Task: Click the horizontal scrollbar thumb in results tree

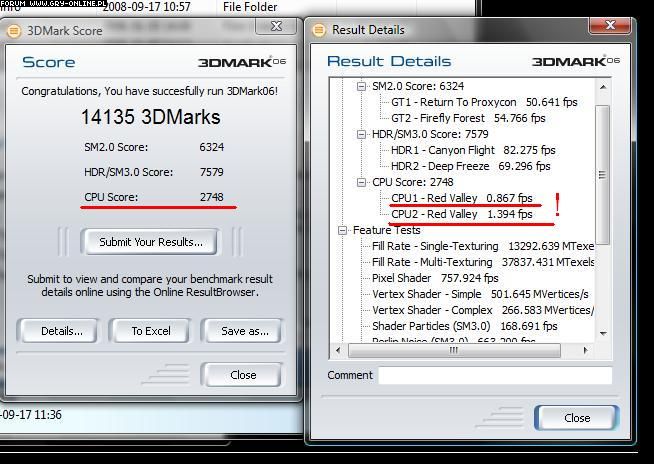Action: tap(454, 351)
